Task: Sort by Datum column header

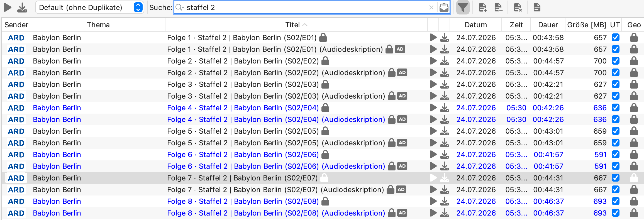Action: pyautogui.click(x=476, y=25)
